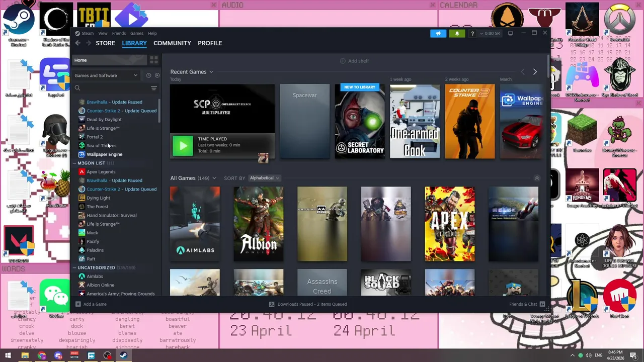Change sort order from Alphabetical dropdown
Image resolution: width=644 pixels, height=362 pixels.
pyautogui.click(x=264, y=178)
